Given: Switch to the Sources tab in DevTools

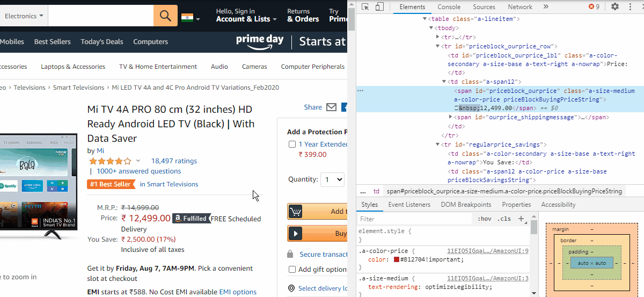Looking at the screenshot, I should pyautogui.click(x=484, y=7).
